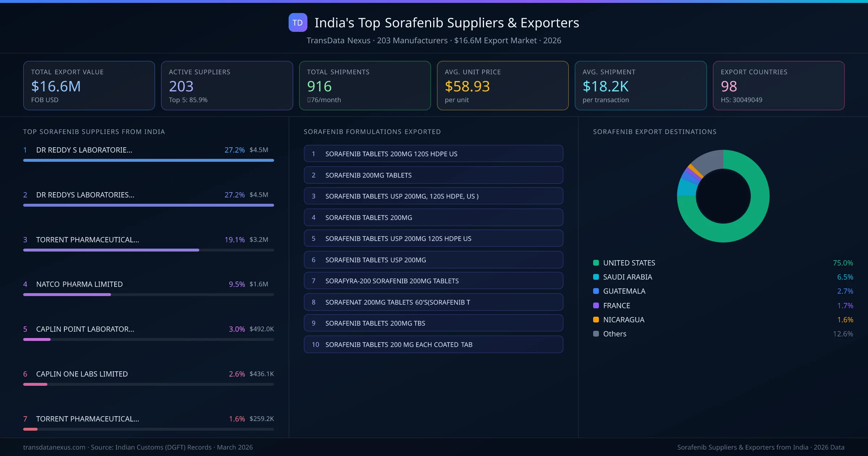Select NATCO PHARMA LIMITED supplier entry

tap(79, 284)
